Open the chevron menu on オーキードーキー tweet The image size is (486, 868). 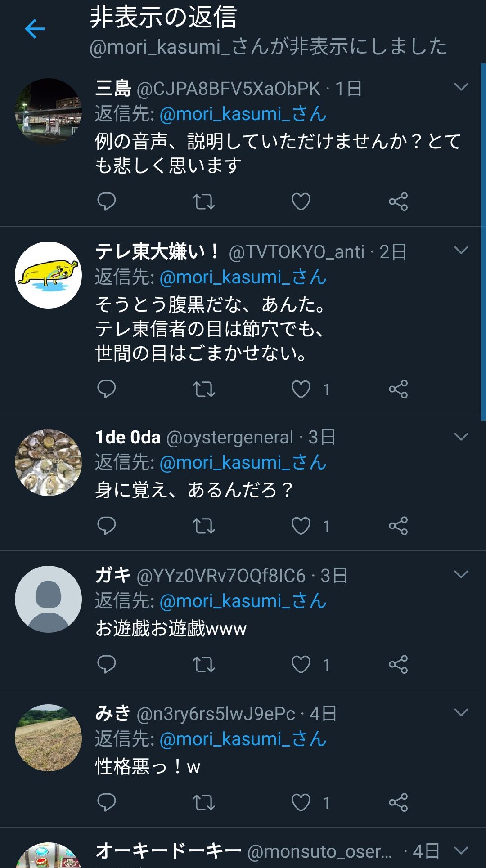[461, 850]
